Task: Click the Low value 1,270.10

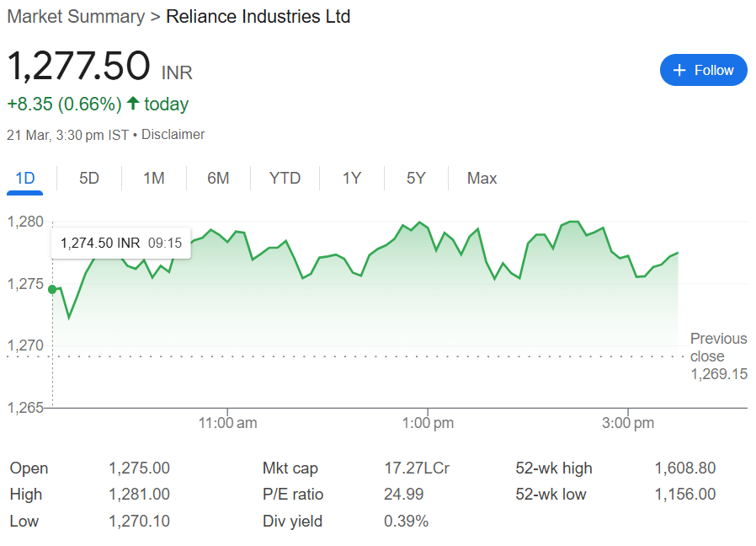Action: [x=140, y=522]
